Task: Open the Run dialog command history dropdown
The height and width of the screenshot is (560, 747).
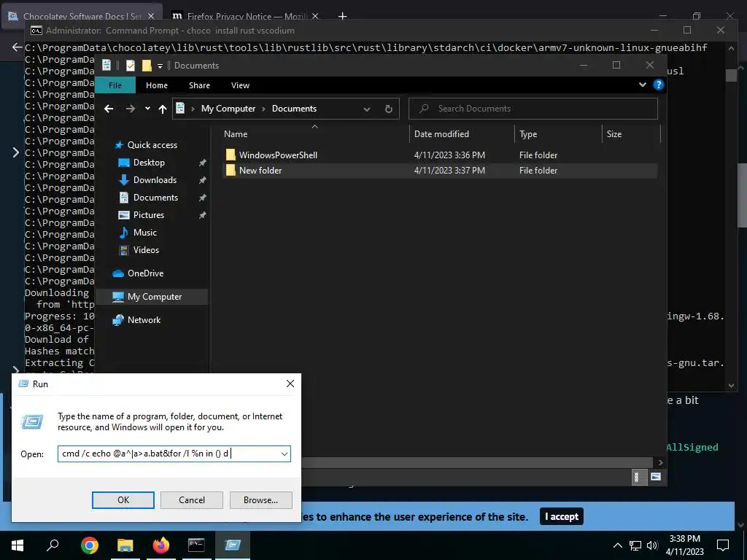Action: (285, 454)
